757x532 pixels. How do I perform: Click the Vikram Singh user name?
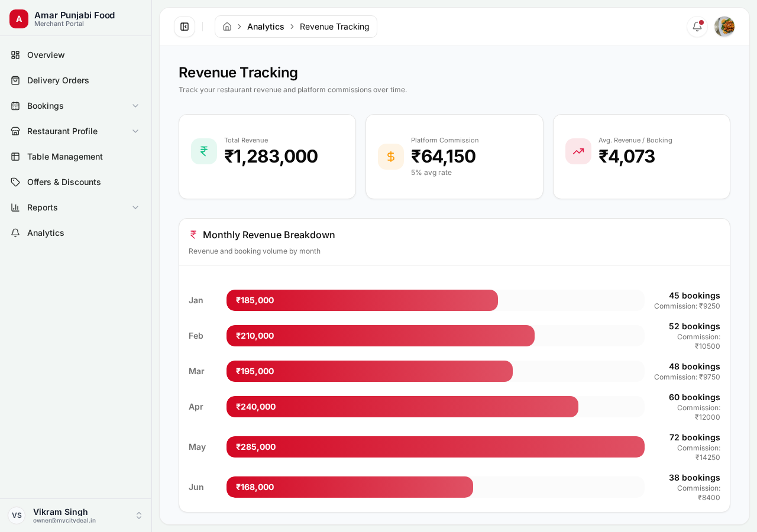click(x=60, y=512)
